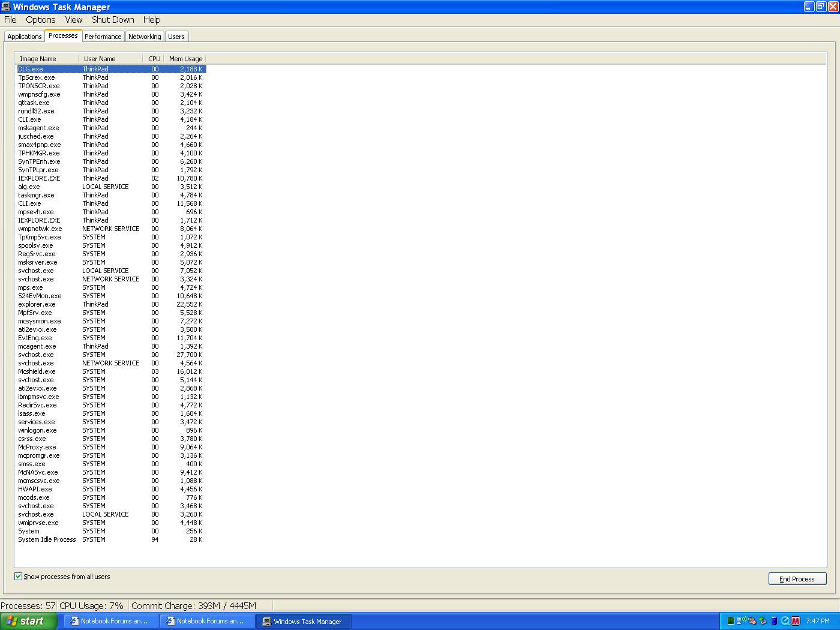840x630 pixels.
Task: Open the View menu
Action: 74,20
